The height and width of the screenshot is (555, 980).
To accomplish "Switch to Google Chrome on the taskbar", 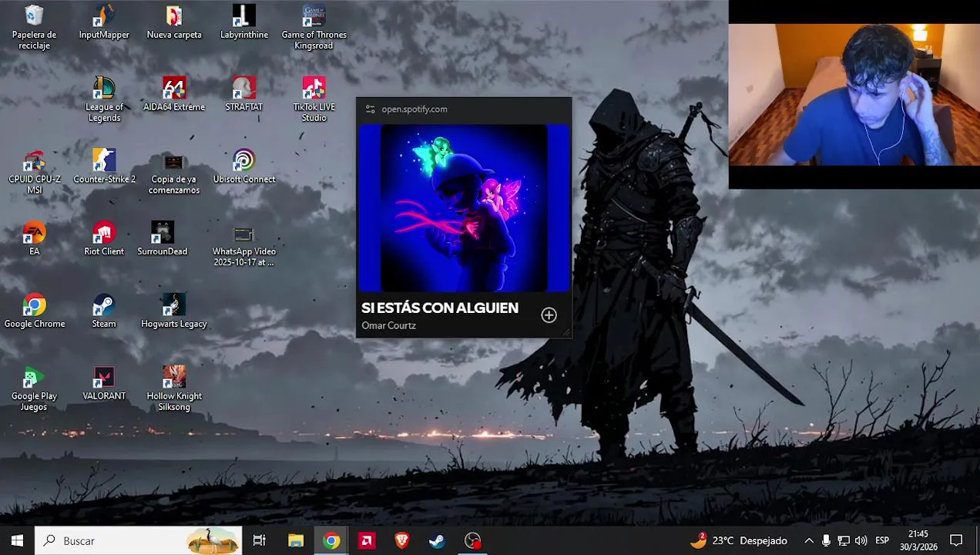I will tap(331, 540).
